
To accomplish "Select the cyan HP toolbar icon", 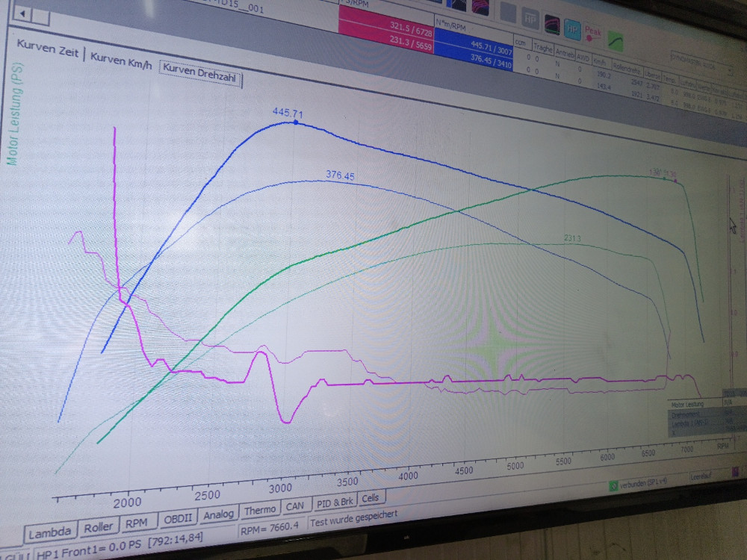I will point(572,28).
